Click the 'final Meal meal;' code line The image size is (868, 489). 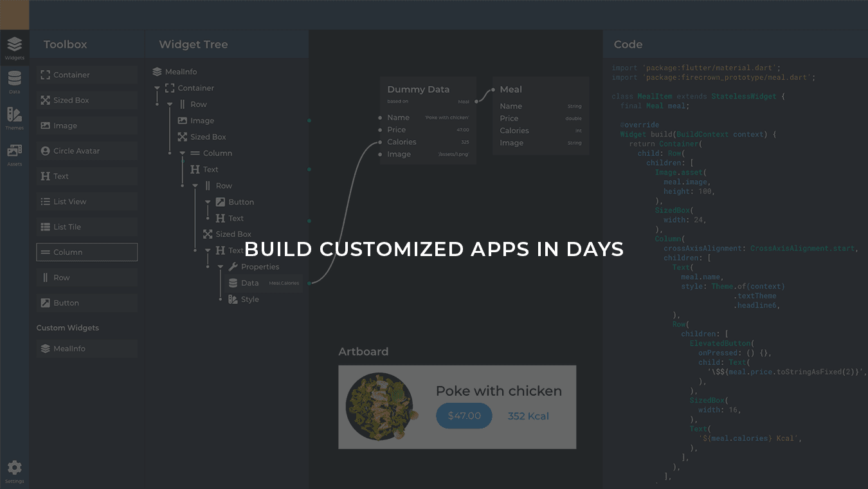655,106
